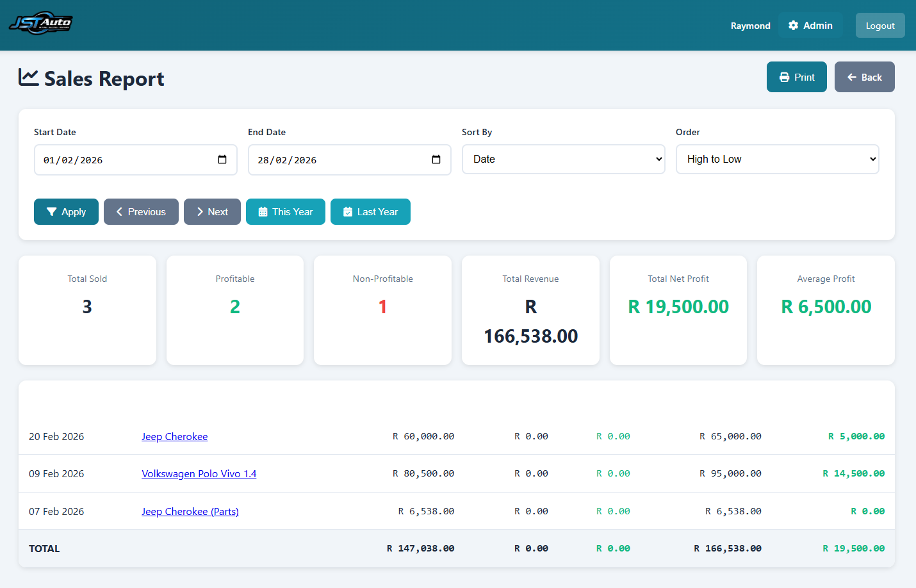Click the right chevron icon on Next
Image resolution: width=916 pixels, height=588 pixels.
pos(199,211)
